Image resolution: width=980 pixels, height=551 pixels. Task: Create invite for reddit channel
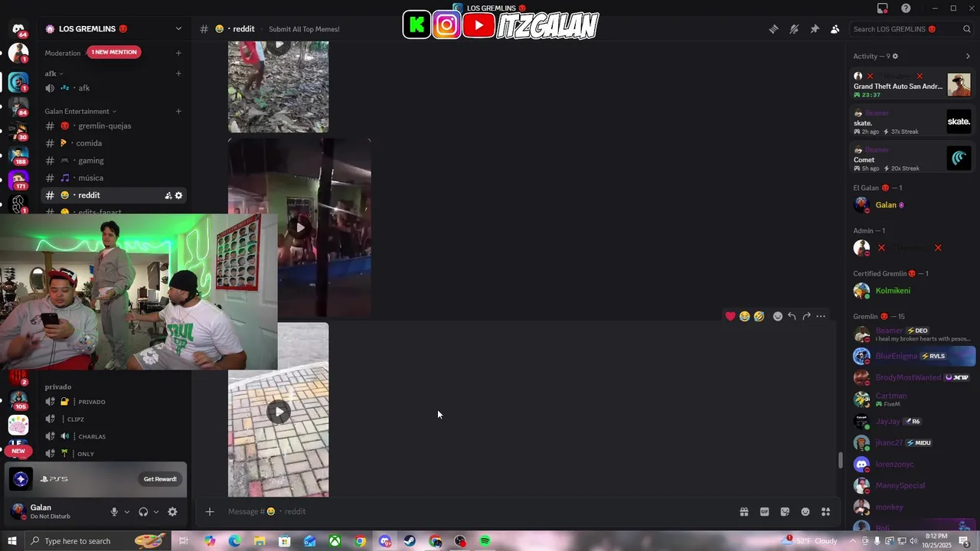[x=168, y=195]
